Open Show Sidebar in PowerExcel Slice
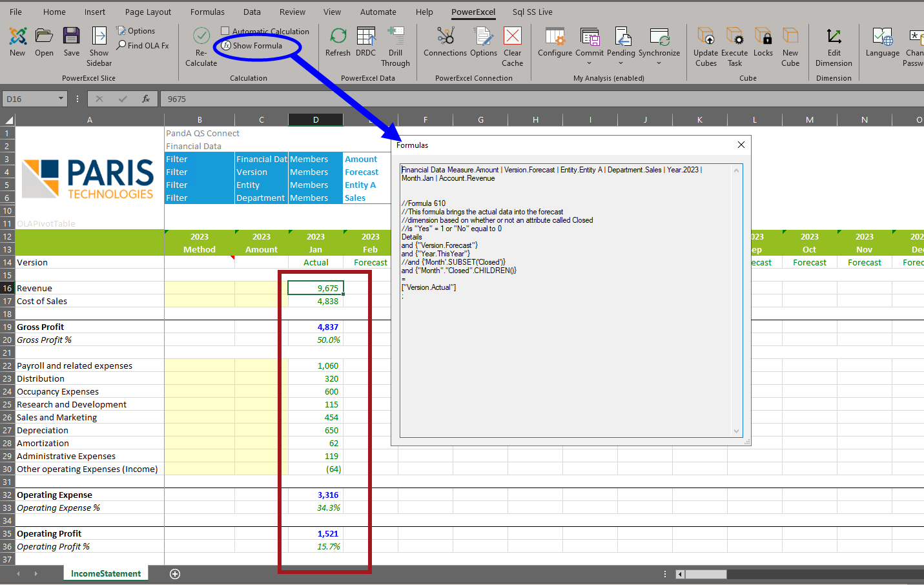This screenshot has height=585, width=924. coord(98,45)
